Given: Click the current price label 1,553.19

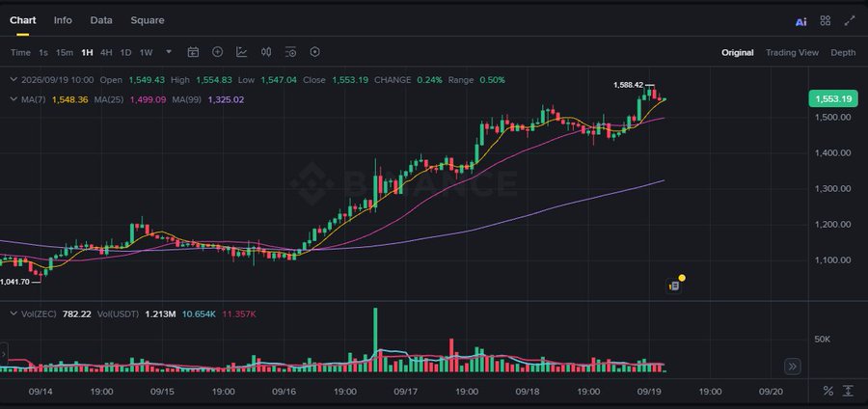Looking at the screenshot, I should point(833,98).
